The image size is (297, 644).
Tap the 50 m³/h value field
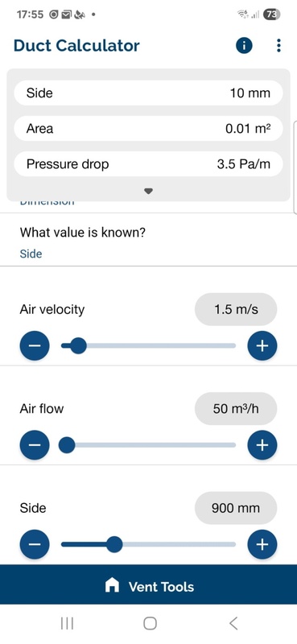coord(236,409)
